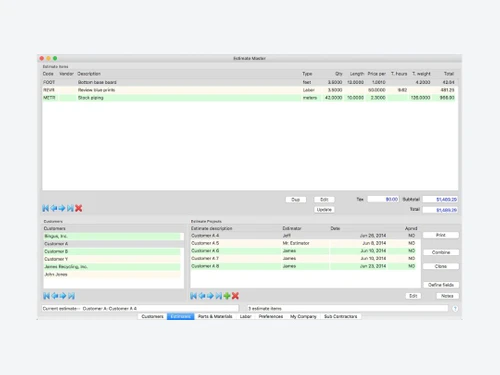Image resolution: width=500 pixels, height=375 pixels.
Task: Select METR Stock piping row
Action: click(x=249, y=98)
